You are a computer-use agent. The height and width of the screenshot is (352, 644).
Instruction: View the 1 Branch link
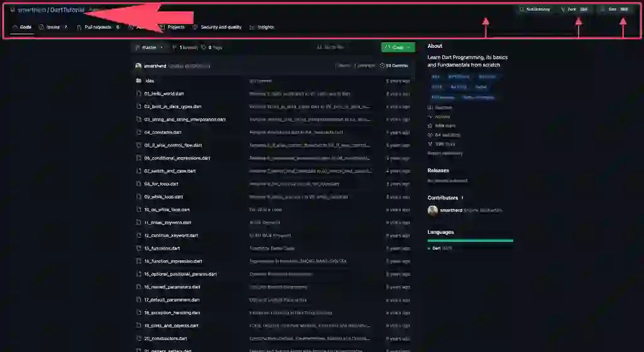coord(185,48)
